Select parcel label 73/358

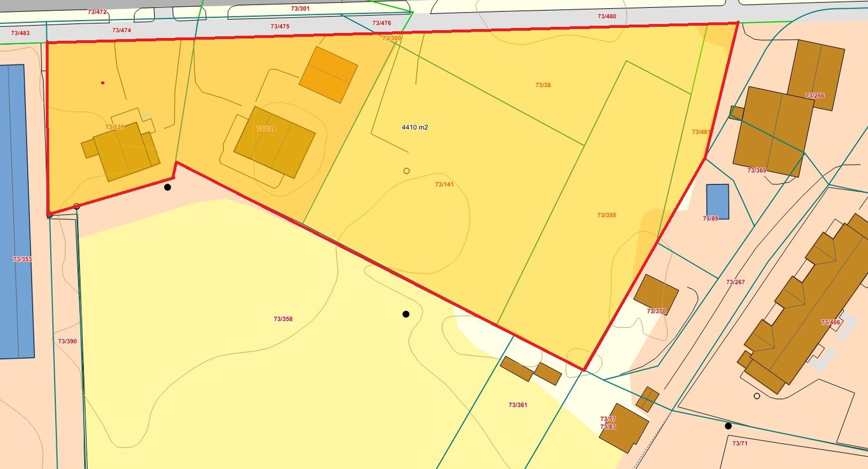[283, 319]
